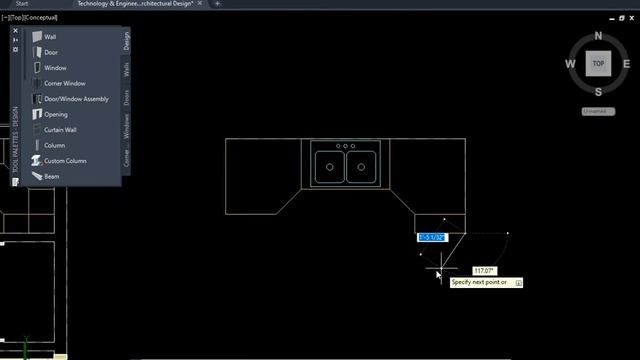Image resolution: width=640 pixels, height=360 pixels.
Task: Open the Start tab
Action: (22, 4)
